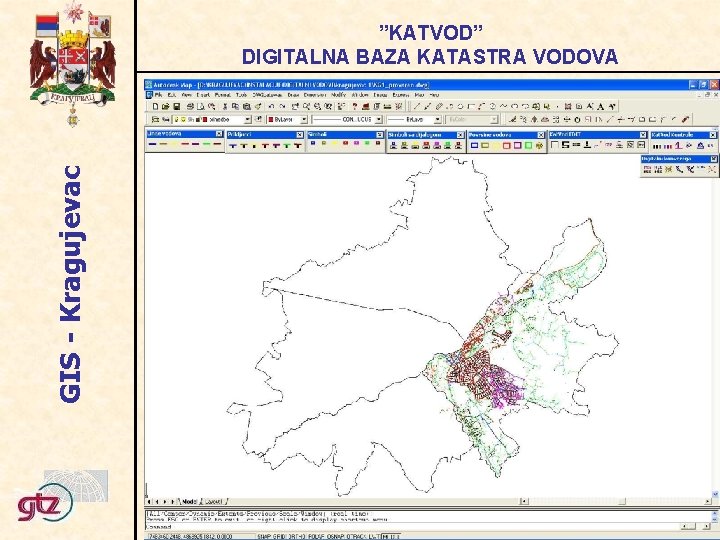
Task: Open the Format menu
Action: point(223,95)
